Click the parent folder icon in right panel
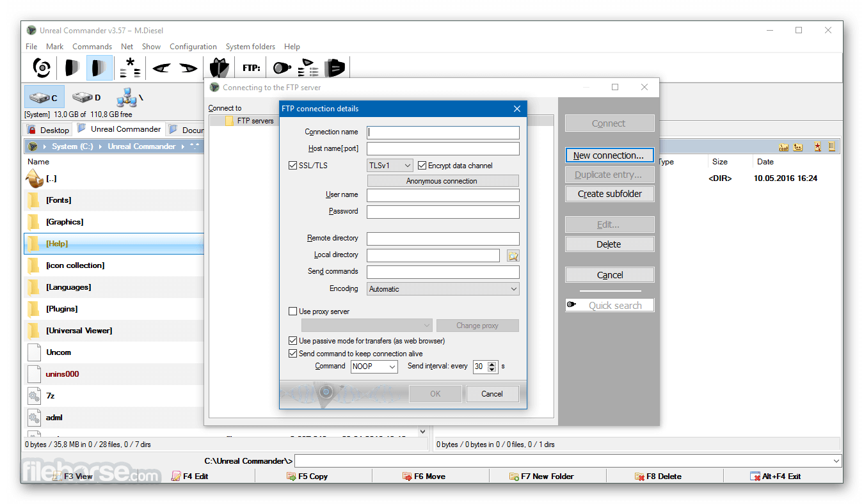Screen dimensions: 864x504 [798, 147]
